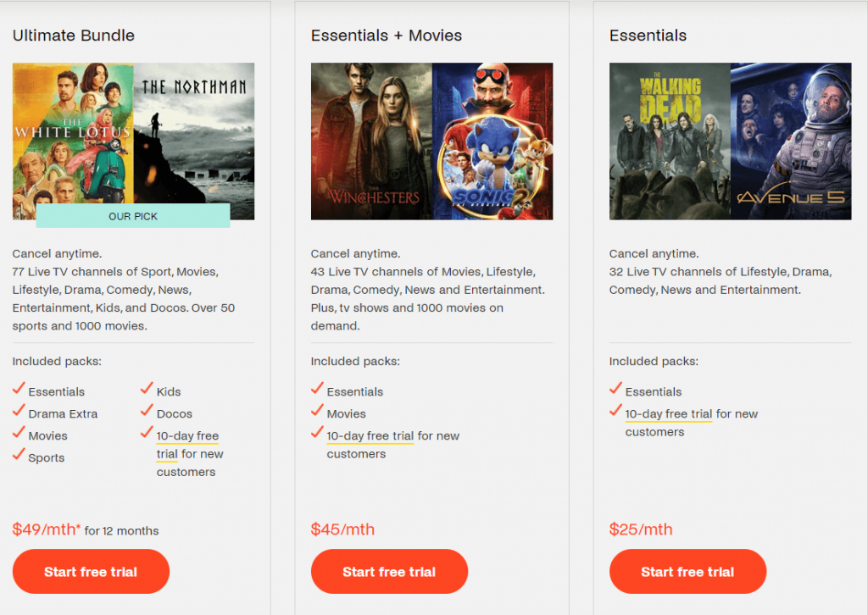Open The Winchesters poster image
The image size is (868, 615).
click(x=371, y=141)
